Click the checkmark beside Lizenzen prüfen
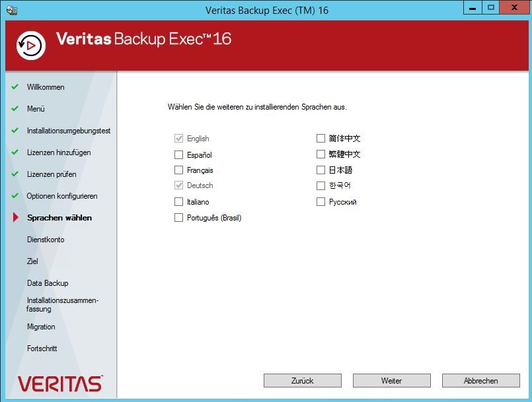 pyautogui.click(x=15, y=174)
